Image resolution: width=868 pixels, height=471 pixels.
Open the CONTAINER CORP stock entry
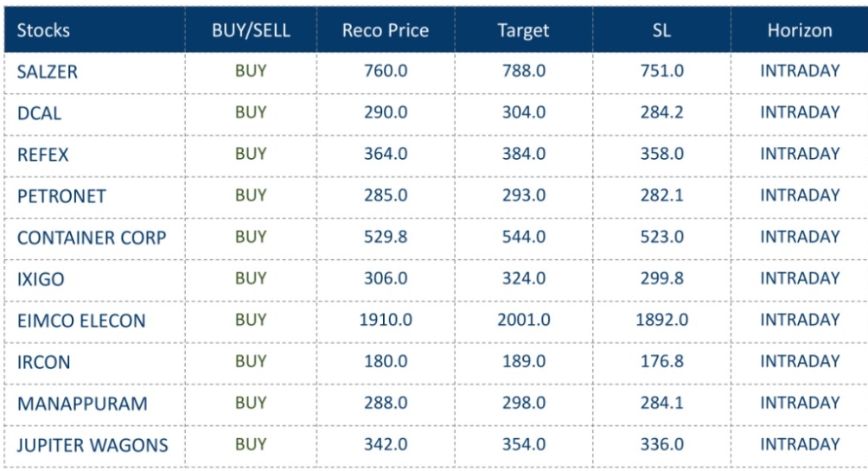pos(91,238)
